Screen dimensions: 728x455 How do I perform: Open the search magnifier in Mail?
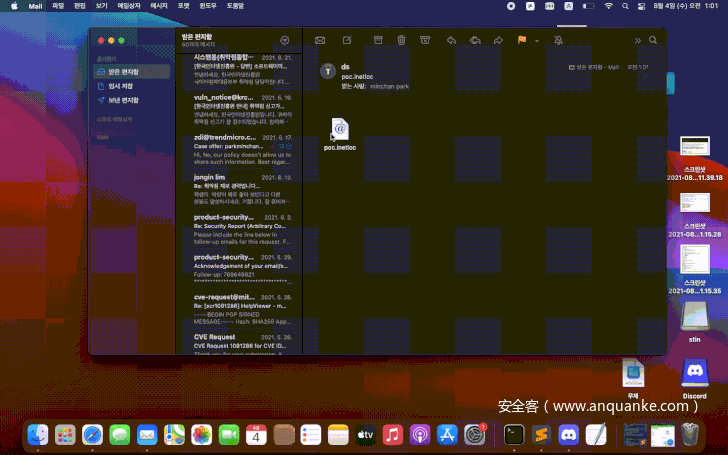(x=653, y=40)
